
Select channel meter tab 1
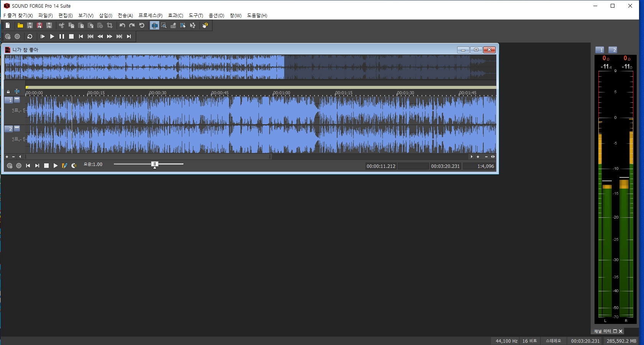pyautogui.click(x=600, y=50)
